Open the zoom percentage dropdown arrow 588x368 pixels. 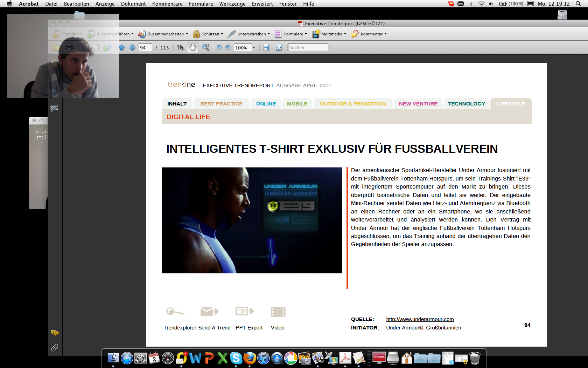(x=254, y=47)
